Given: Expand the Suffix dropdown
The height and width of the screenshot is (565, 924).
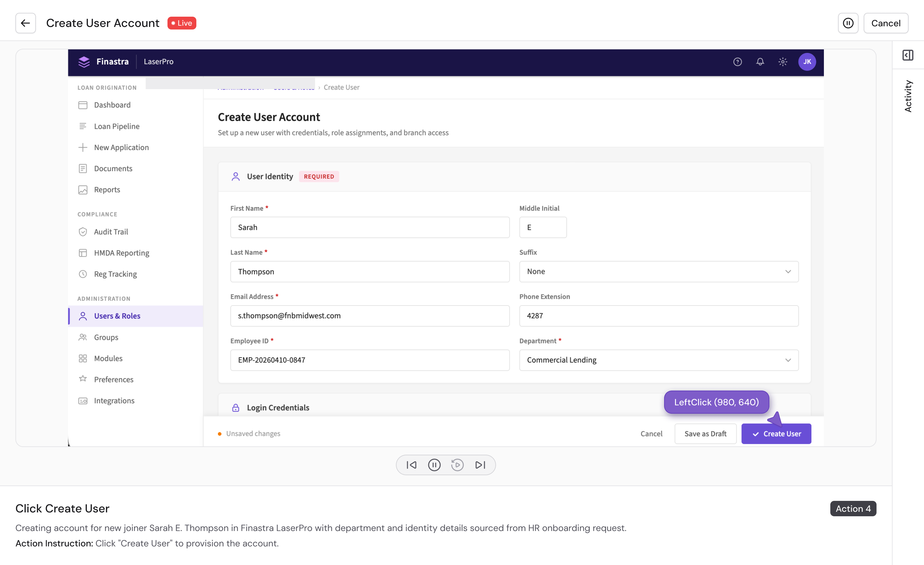Looking at the screenshot, I should point(658,272).
